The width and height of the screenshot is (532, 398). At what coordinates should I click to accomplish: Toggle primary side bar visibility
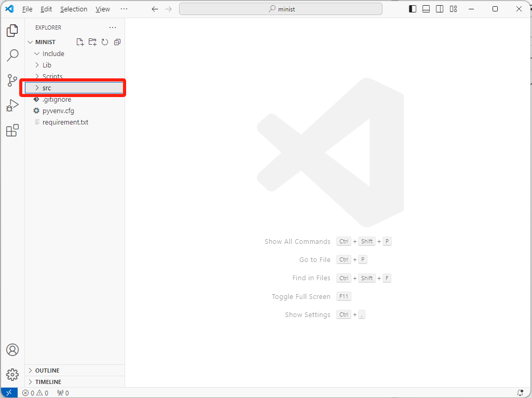[413, 9]
